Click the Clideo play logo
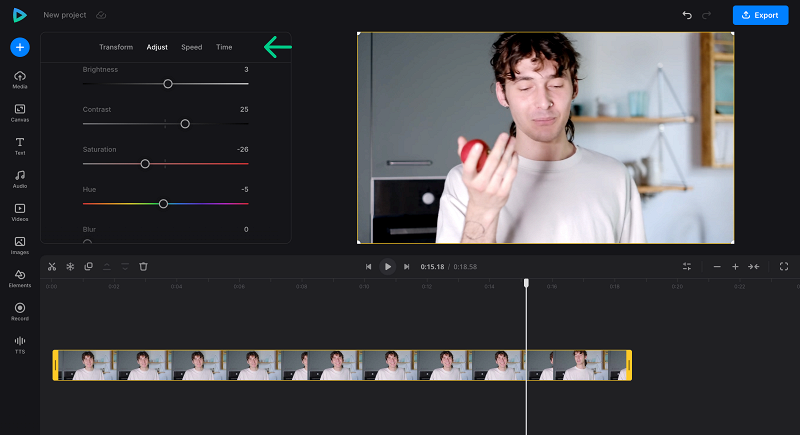800x435 pixels. point(19,15)
